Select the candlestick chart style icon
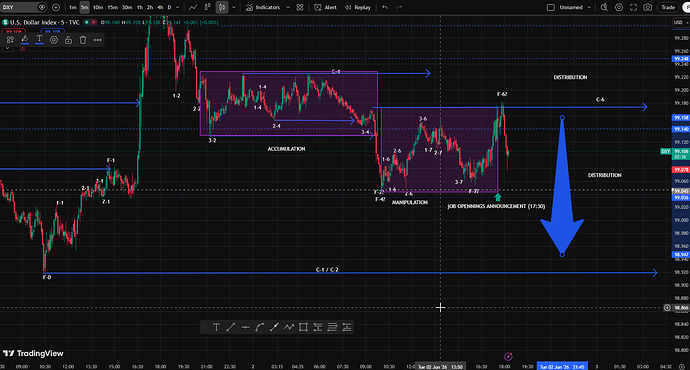The image size is (690, 370). pyautogui.click(x=222, y=7)
